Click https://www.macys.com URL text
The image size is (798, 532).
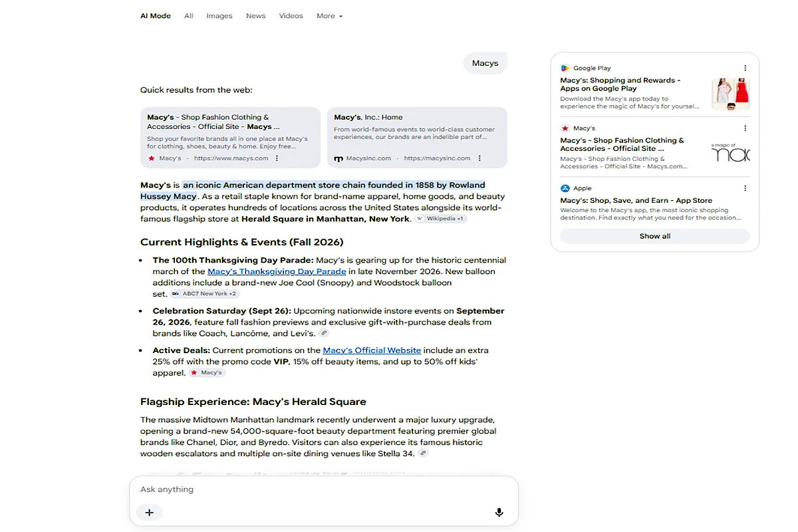coord(231,158)
